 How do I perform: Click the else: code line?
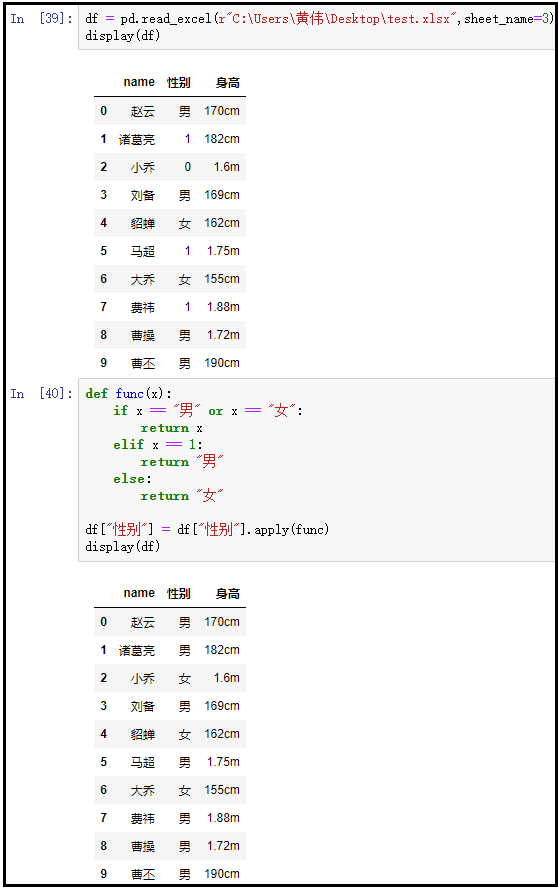coord(132,479)
